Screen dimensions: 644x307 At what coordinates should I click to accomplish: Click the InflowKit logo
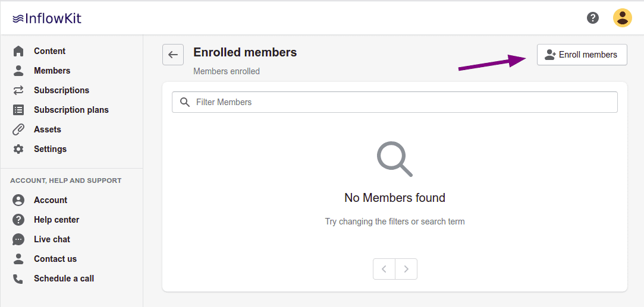click(46, 18)
